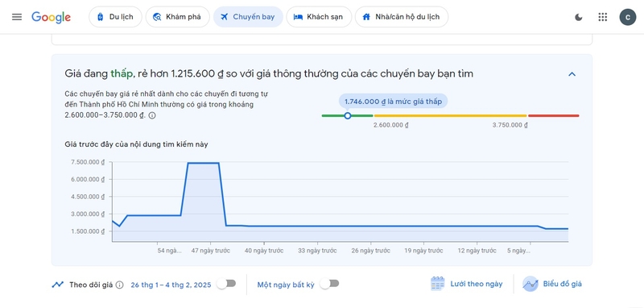
Task: Click the '19 ngày trước' axis label
Action: [424, 251]
